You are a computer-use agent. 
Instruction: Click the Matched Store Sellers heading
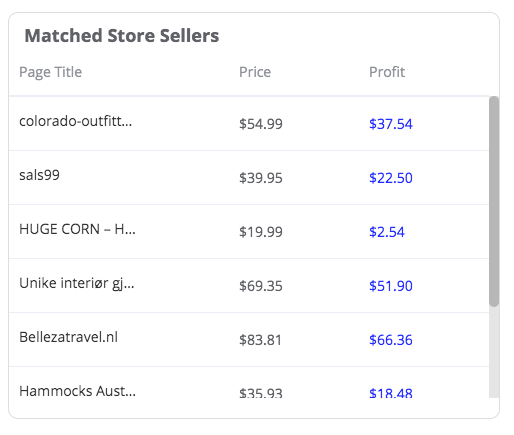[122, 36]
